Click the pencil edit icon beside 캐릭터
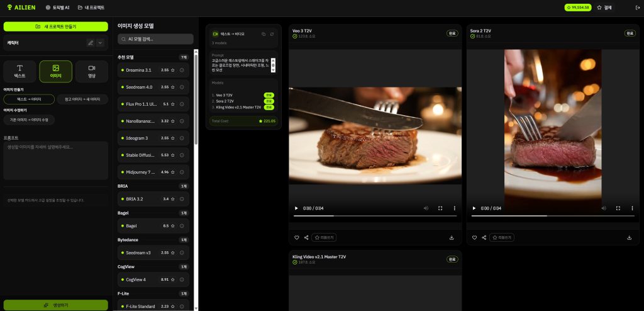 click(91, 43)
